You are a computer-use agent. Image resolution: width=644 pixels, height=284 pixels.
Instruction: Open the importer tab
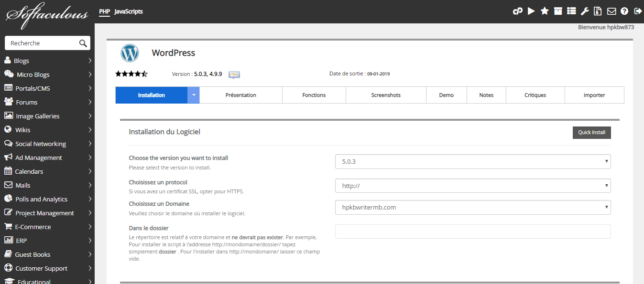(594, 95)
